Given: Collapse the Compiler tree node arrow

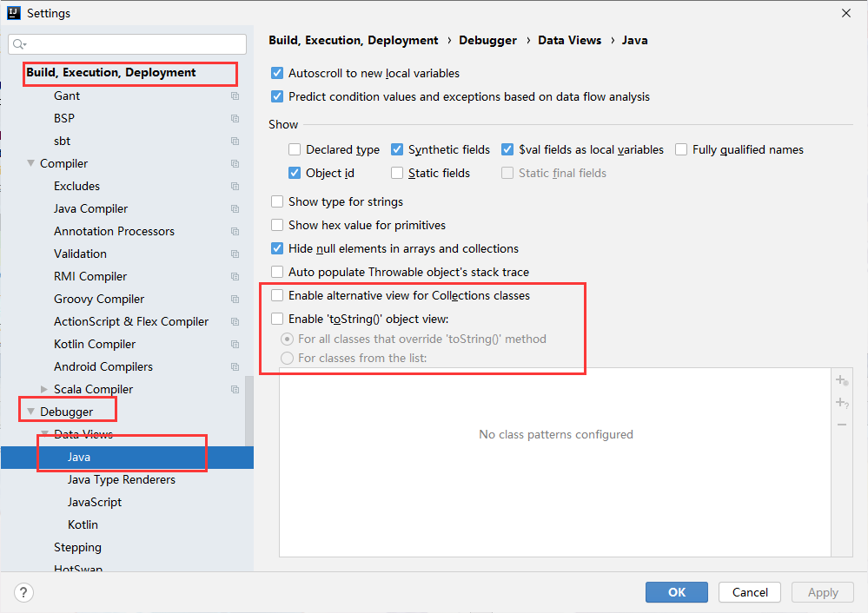Looking at the screenshot, I should [31, 164].
